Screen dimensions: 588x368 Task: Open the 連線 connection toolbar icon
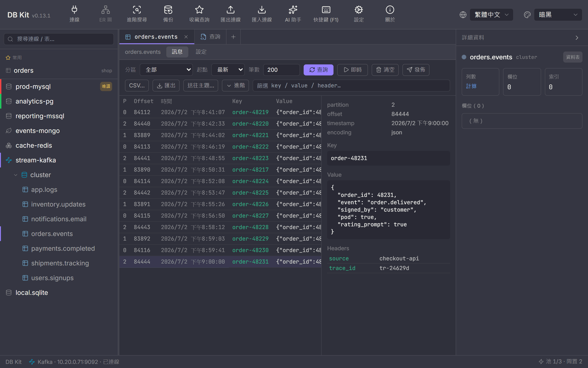[74, 14]
